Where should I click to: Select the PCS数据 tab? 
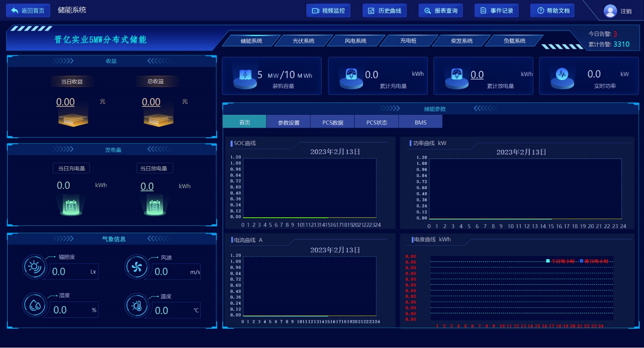click(333, 122)
